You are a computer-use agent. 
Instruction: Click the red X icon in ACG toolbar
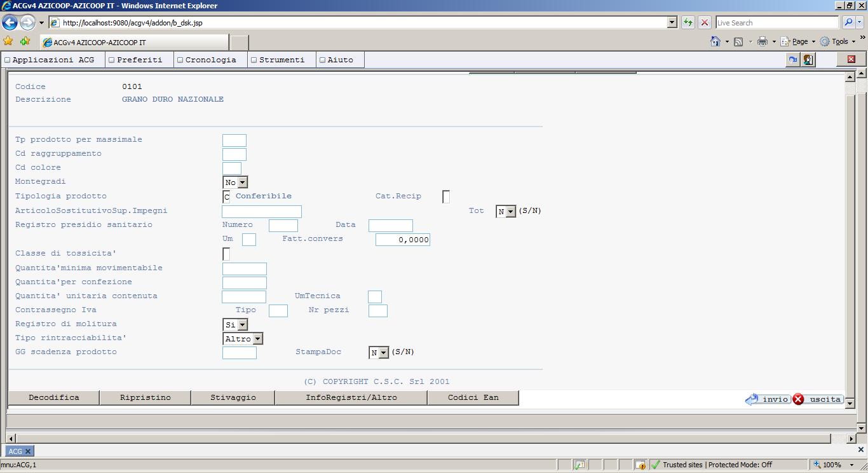851,59
